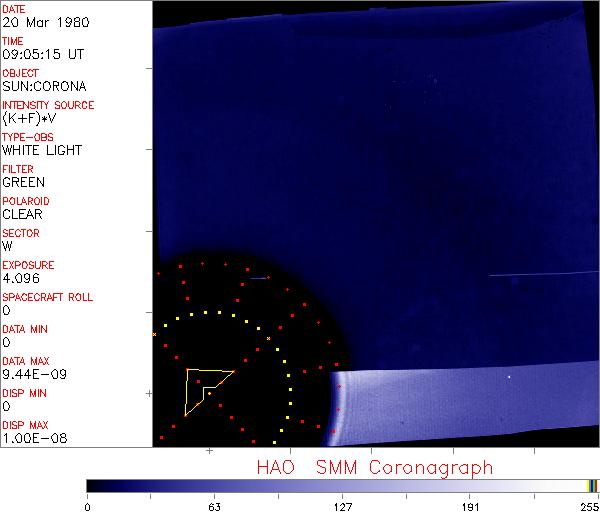Click the yellow triangle outline on the occulting disk
The width and height of the screenshot is (600, 512).
(x=209, y=393)
